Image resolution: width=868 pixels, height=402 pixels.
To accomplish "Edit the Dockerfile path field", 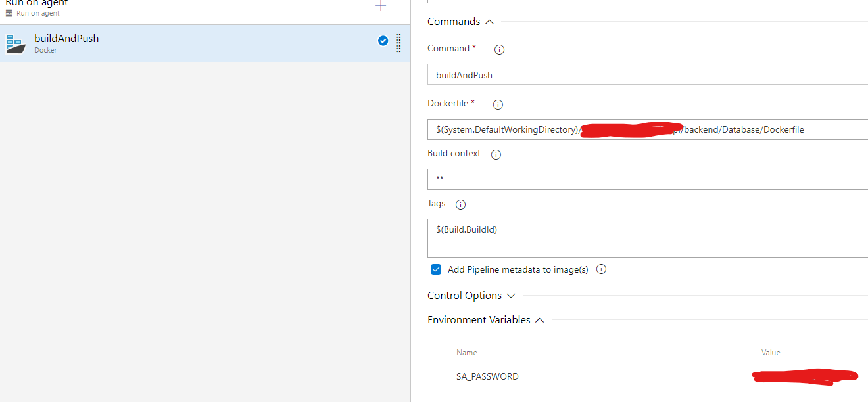I will coord(723,129).
